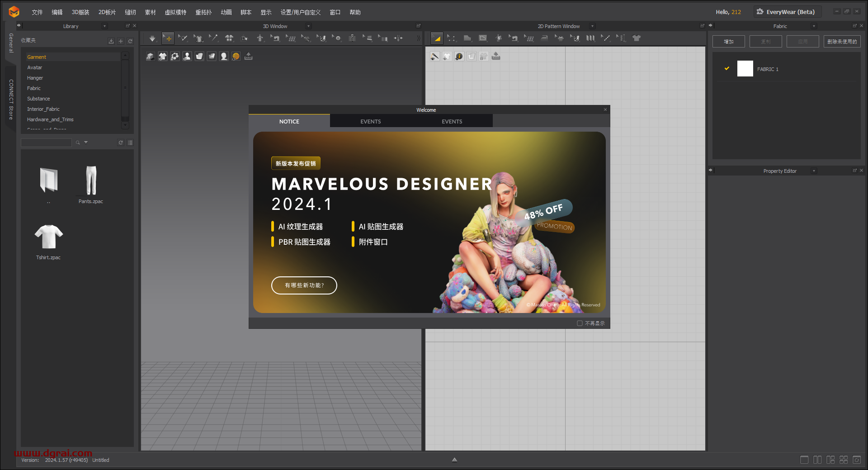The image size is (868, 470).
Task: Open the Library panel dropdown arrow
Action: [x=104, y=26]
